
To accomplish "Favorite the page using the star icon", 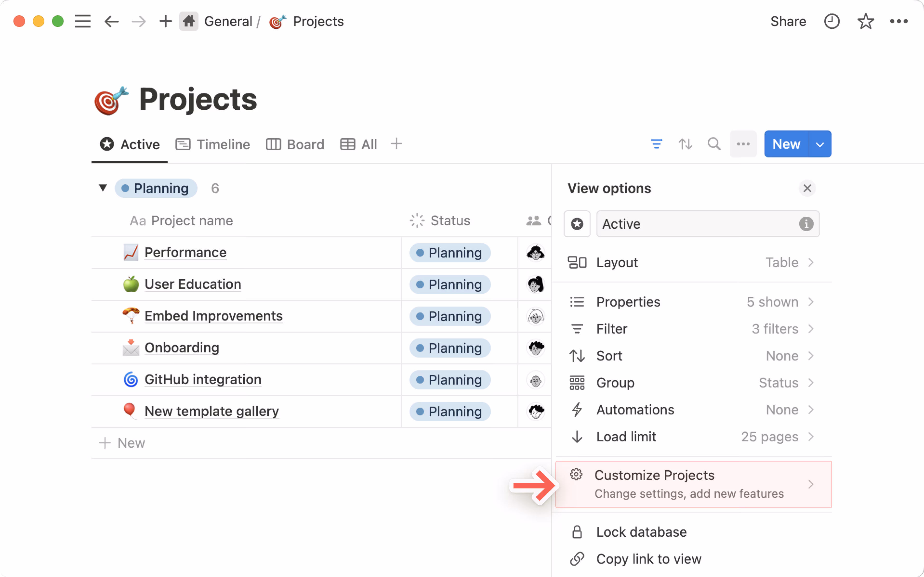I will 866,21.
